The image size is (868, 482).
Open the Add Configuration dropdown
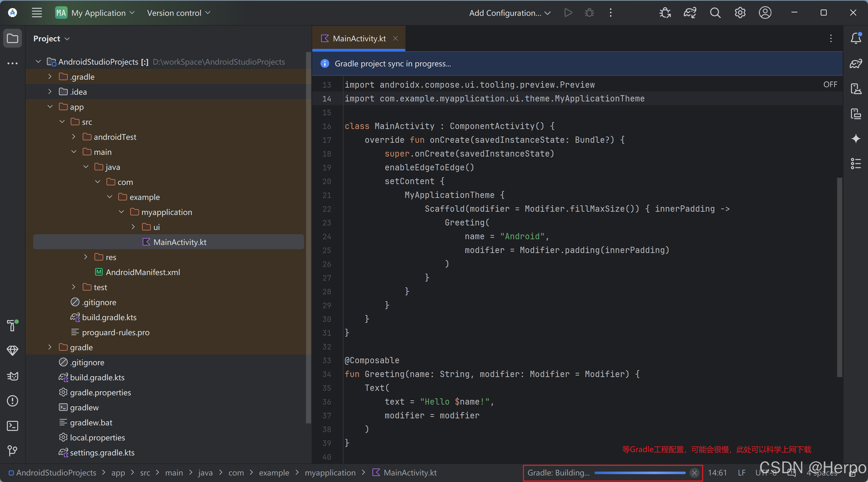(x=510, y=13)
